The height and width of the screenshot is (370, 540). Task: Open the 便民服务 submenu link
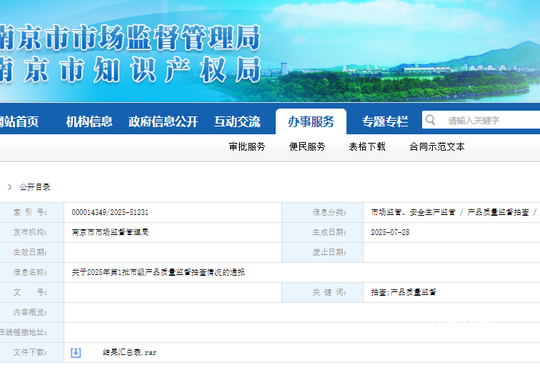coord(307,147)
